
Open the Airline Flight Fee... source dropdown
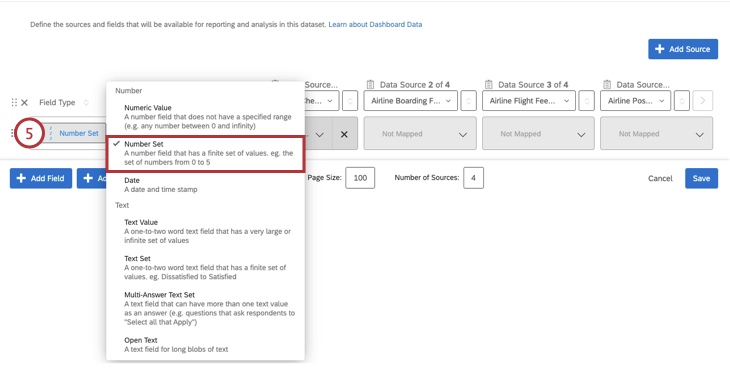[x=529, y=101]
